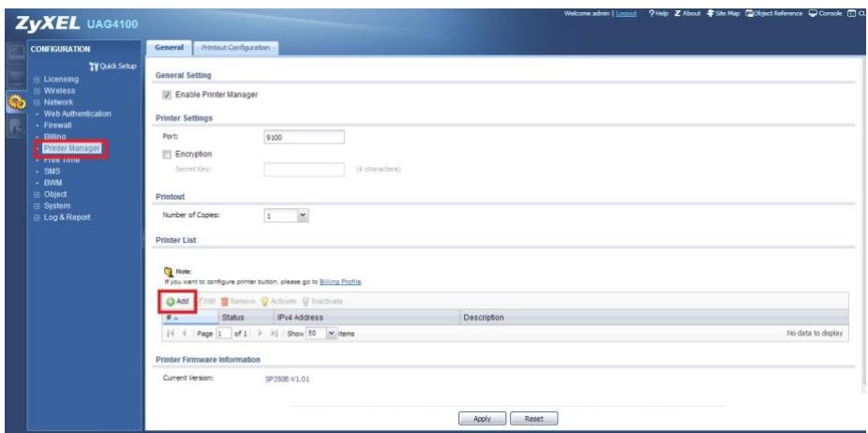Open the Console from header
Viewport: 868px width, 433px height.
pyautogui.click(x=826, y=13)
